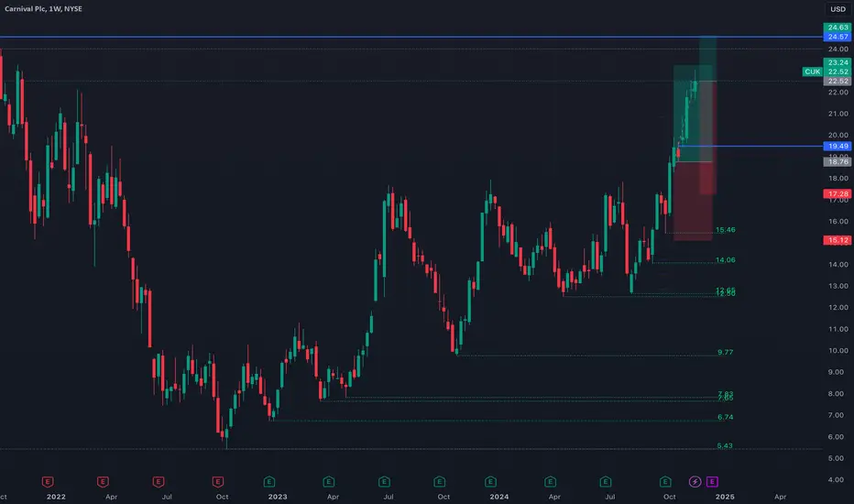Image resolution: width=854 pixels, height=504 pixels.
Task: Select the blue 19.49 price label
Action: pos(838,146)
